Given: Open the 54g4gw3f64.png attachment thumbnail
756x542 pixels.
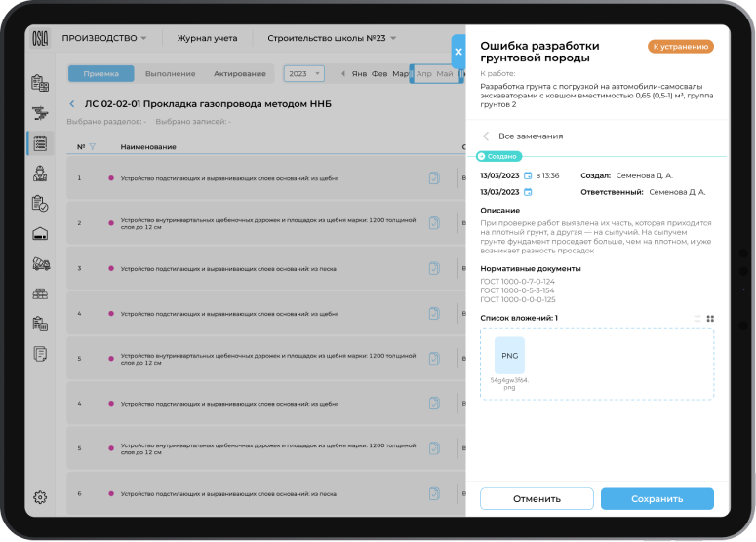Looking at the screenshot, I should tap(509, 357).
